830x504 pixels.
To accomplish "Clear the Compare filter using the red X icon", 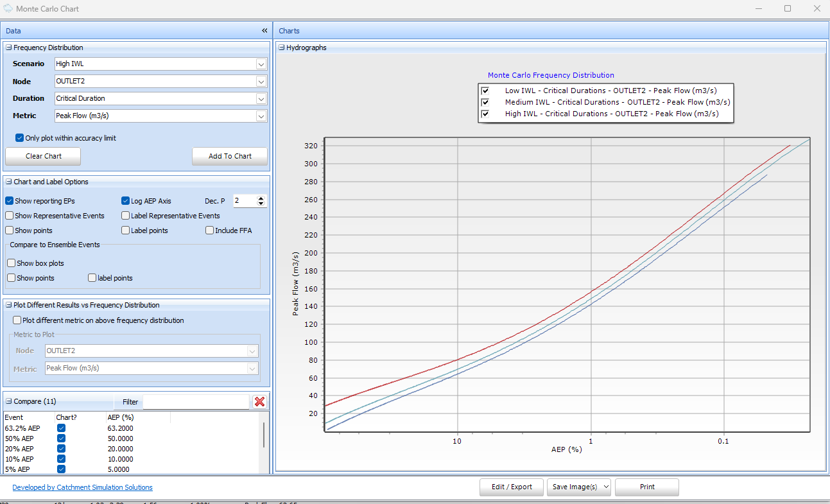I will (x=259, y=403).
